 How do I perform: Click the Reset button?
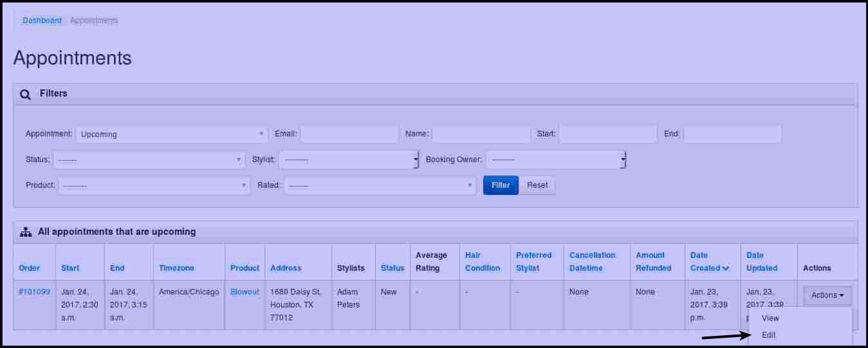pyautogui.click(x=537, y=185)
